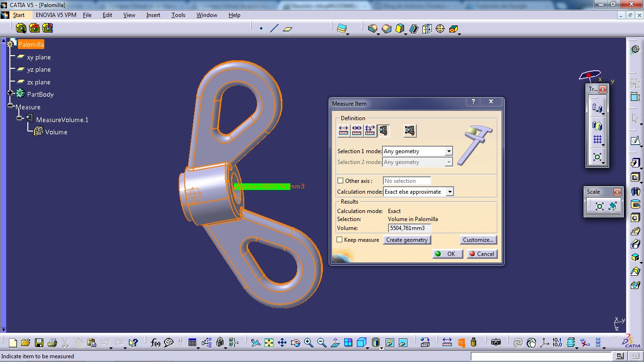
Task: Open the Formula f(x) tool
Action: click(x=156, y=343)
